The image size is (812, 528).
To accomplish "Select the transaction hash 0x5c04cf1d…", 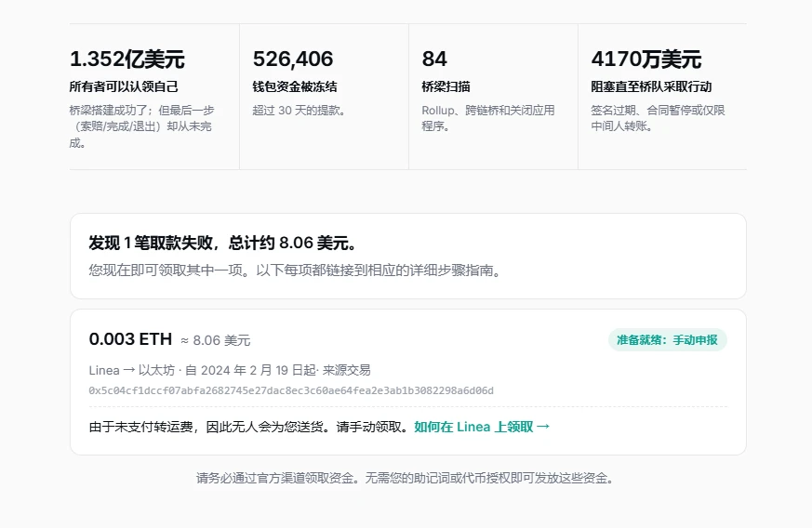I will pos(291,390).
